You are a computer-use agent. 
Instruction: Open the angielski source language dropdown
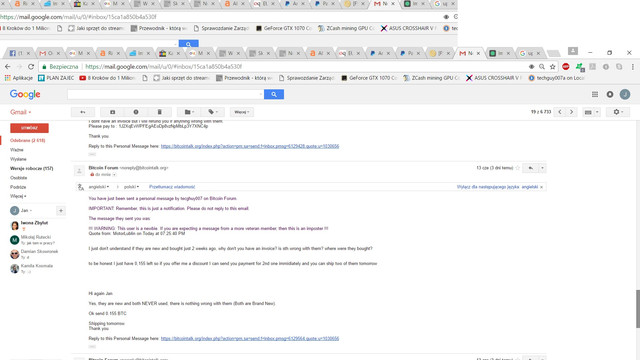[x=99, y=187]
